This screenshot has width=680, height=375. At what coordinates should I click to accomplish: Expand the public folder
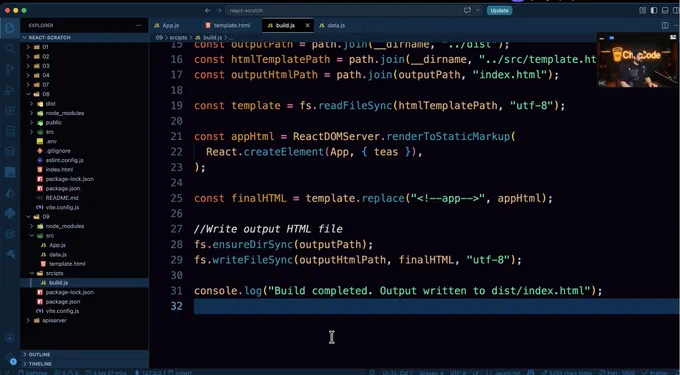click(85, 122)
